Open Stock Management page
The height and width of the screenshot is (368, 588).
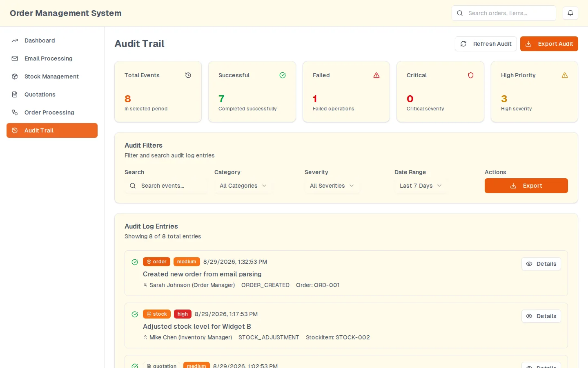[x=52, y=76]
